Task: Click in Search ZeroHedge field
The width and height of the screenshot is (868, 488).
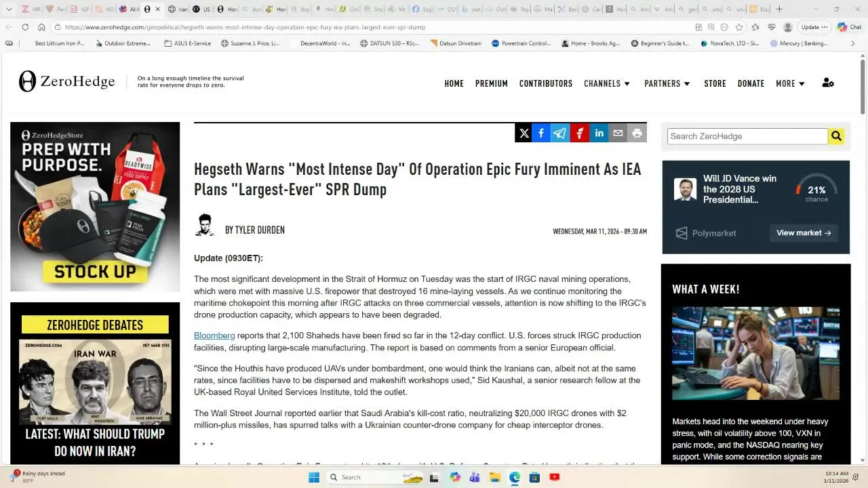Action: point(747,136)
